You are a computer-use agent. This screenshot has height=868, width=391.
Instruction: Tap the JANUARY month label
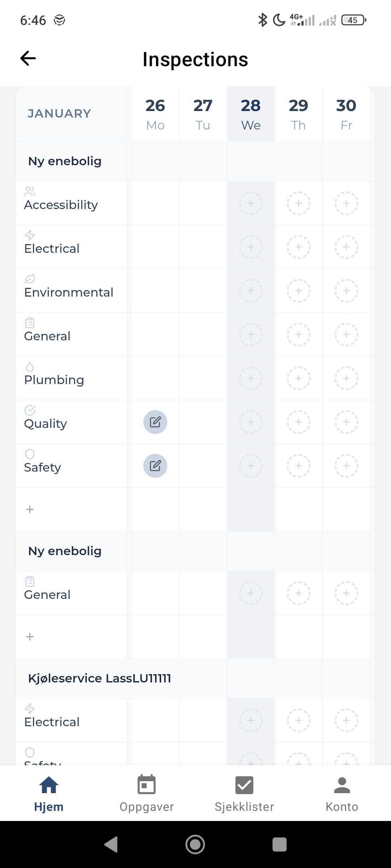pyautogui.click(x=59, y=114)
